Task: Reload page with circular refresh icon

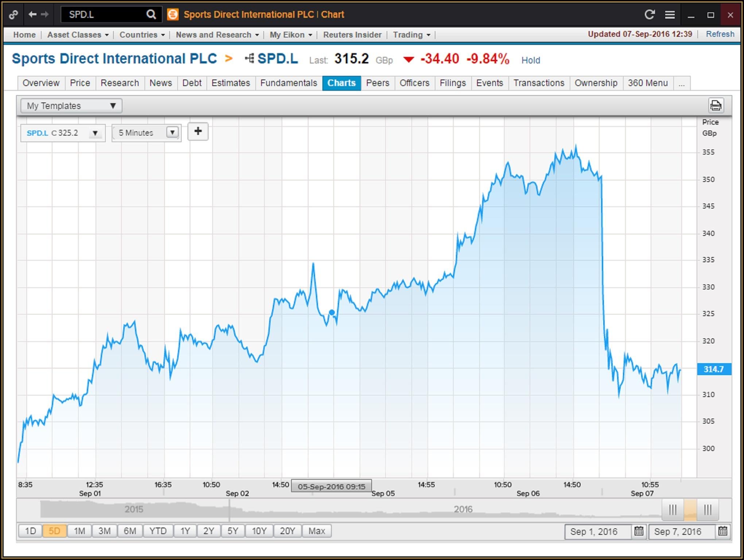Action: point(649,15)
